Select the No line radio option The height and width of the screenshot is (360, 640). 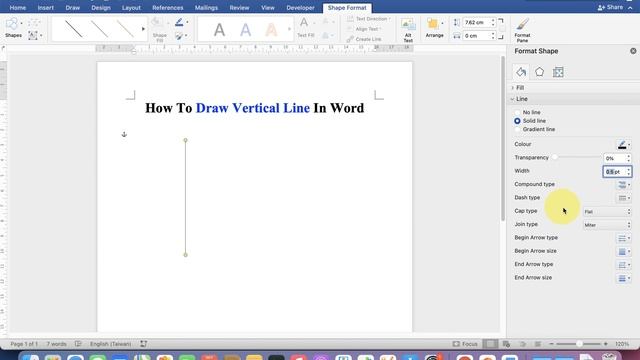click(x=518, y=112)
